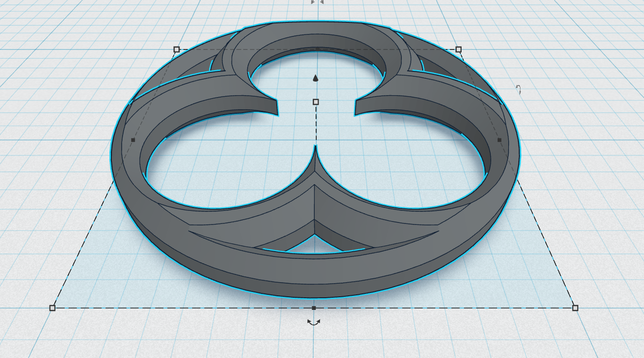Click the bottom edge midpoint handle
Screen dimensions: 644x358
(x=314, y=308)
